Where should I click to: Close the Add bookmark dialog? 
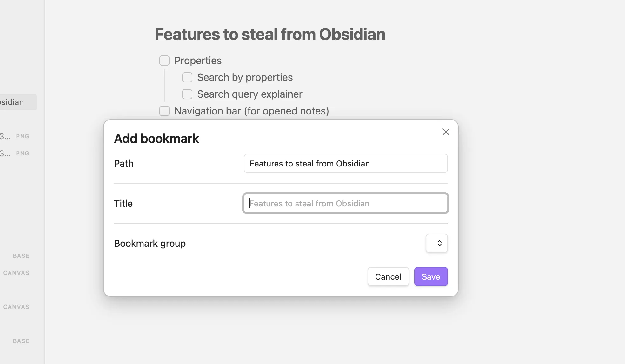point(446,132)
